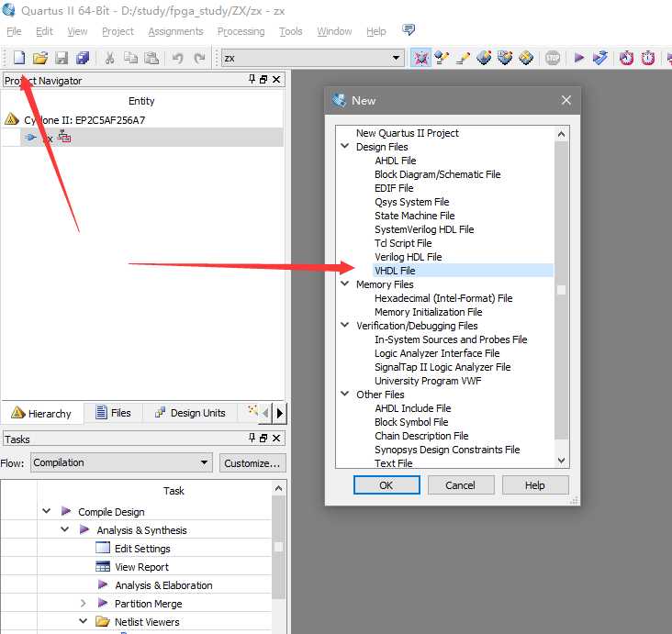Click the Start Analysis & Synthesis icon
The height and width of the screenshot is (634, 672).
coord(600,58)
